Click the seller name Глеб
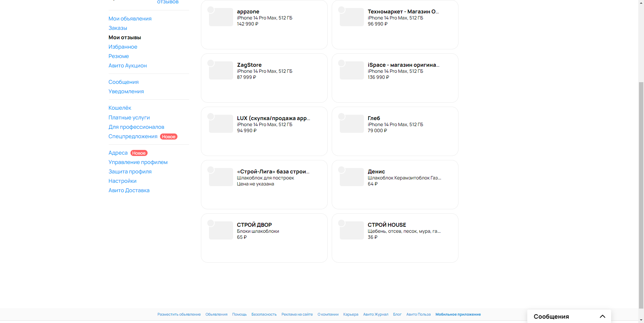This screenshot has width=644, height=323. click(374, 118)
